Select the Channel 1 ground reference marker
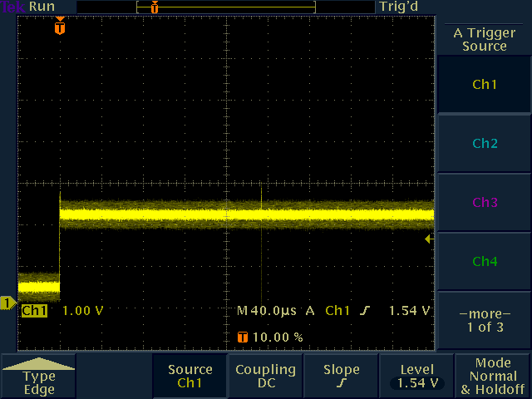The height and width of the screenshot is (399, 532). tap(8, 303)
